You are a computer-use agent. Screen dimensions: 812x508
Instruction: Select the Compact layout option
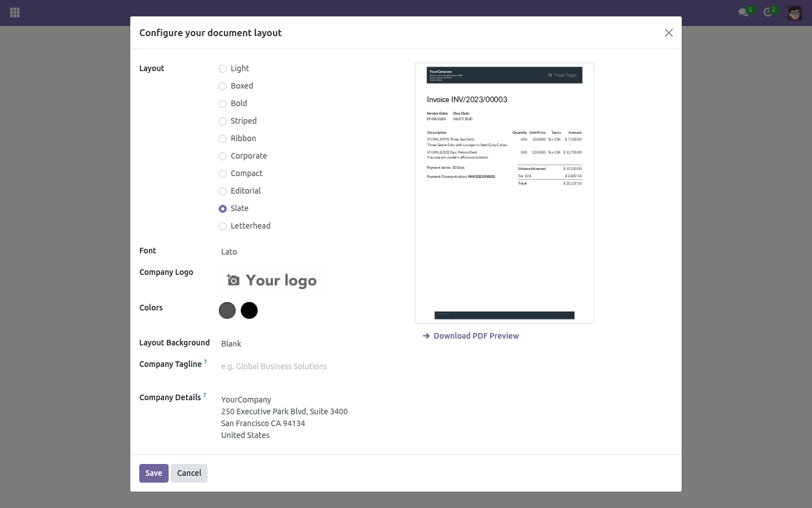(x=223, y=174)
